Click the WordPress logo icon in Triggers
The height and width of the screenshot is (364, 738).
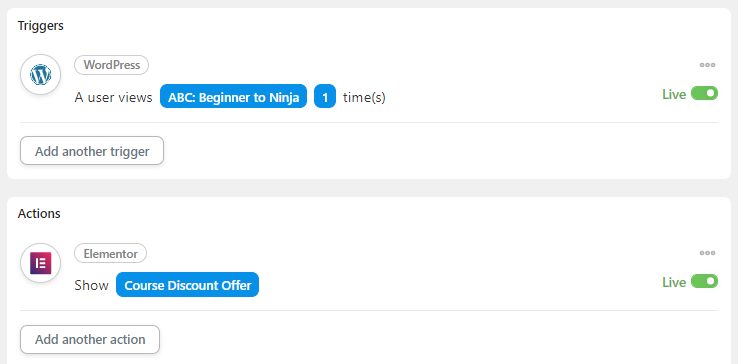(40, 75)
